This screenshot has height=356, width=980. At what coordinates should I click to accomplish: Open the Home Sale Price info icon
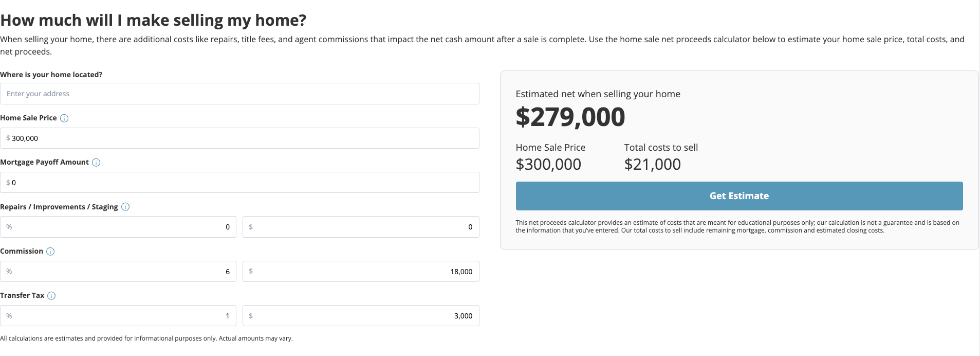click(x=64, y=118)
